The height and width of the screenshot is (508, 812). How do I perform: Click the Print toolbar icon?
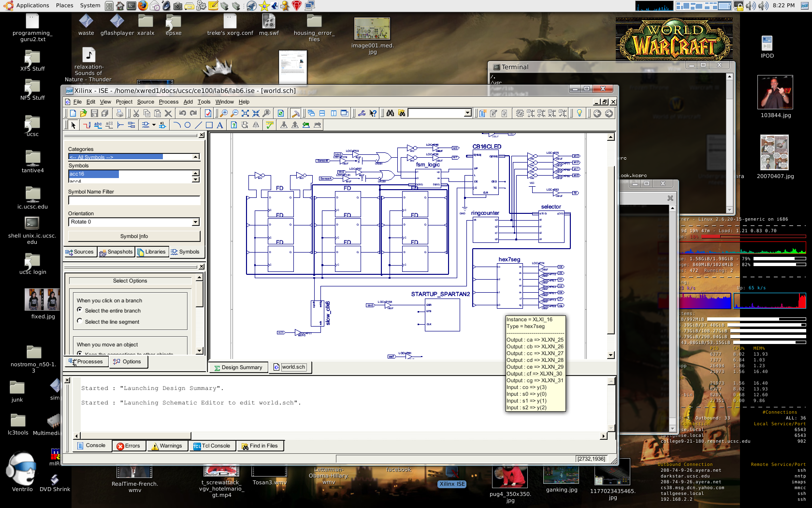119,113
